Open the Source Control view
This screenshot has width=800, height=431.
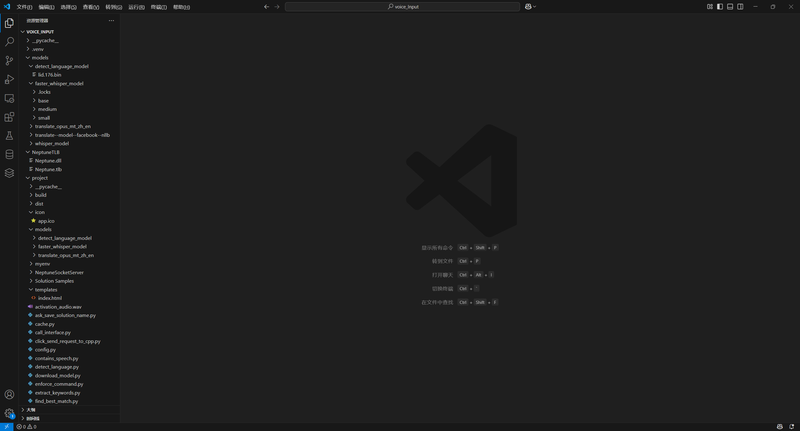[9, 61]
